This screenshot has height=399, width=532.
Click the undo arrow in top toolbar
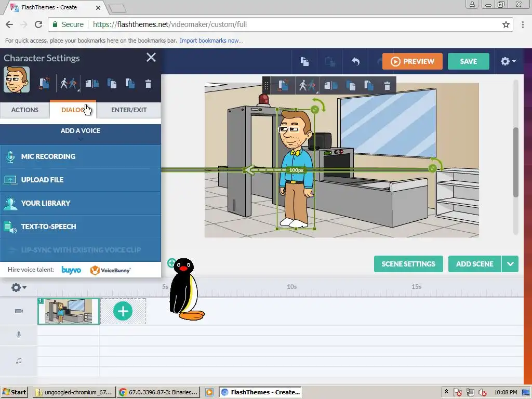click(x=355, y=61)
